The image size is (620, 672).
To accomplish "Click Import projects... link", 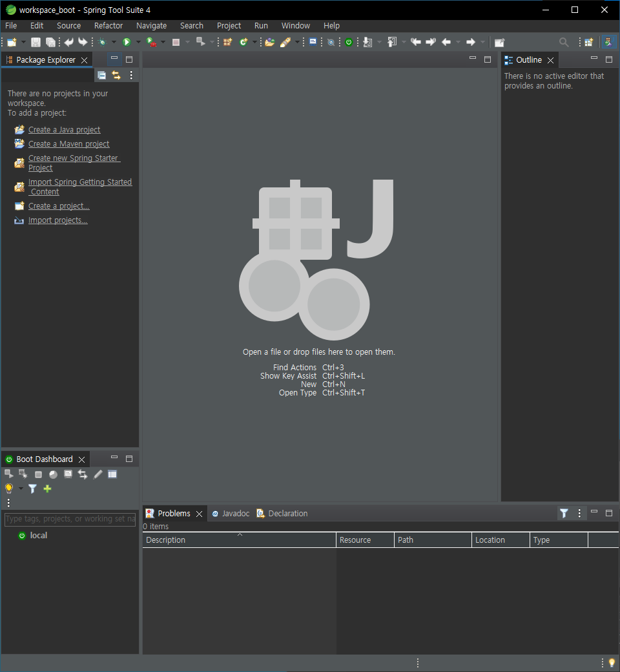I will [x=58, y=220].
